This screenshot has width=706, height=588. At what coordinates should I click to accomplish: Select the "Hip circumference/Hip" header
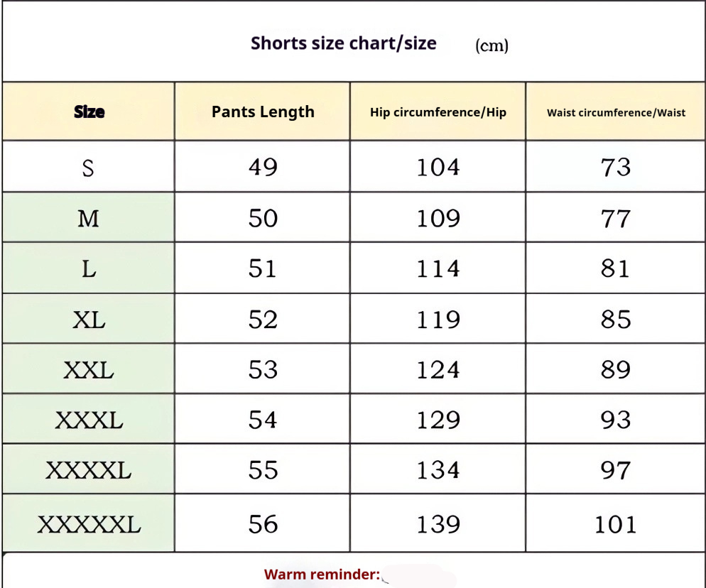(x=438, y=112)
